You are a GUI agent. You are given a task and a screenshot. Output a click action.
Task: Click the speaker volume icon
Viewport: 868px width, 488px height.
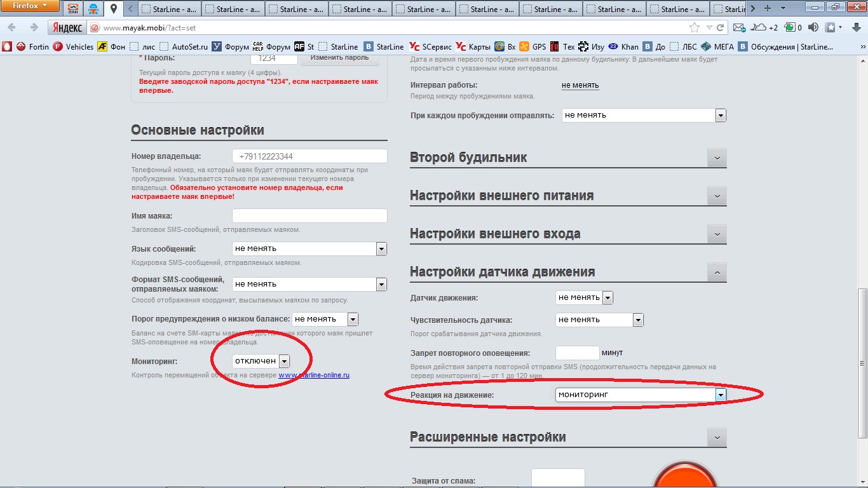(x=813, y=28)
